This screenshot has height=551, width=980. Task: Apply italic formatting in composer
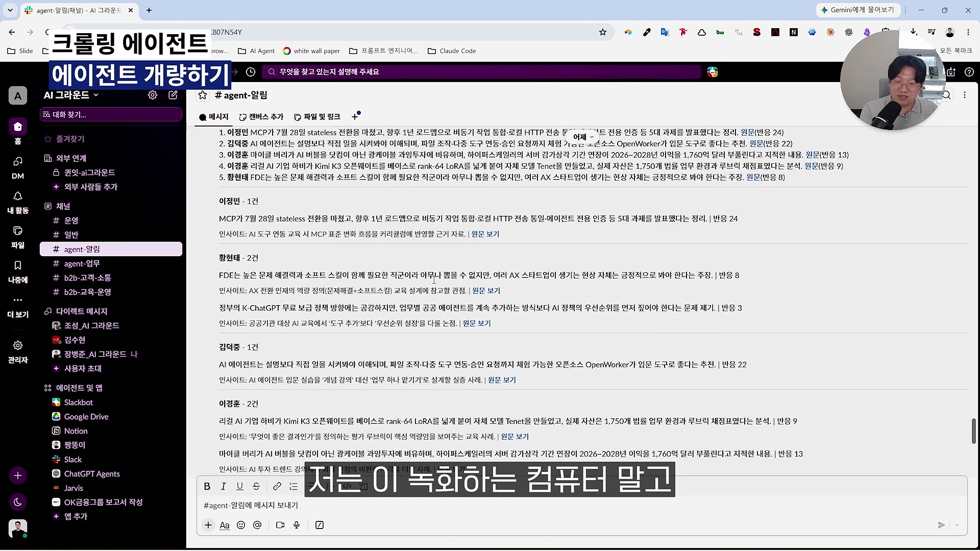click(x=223, y=486)
